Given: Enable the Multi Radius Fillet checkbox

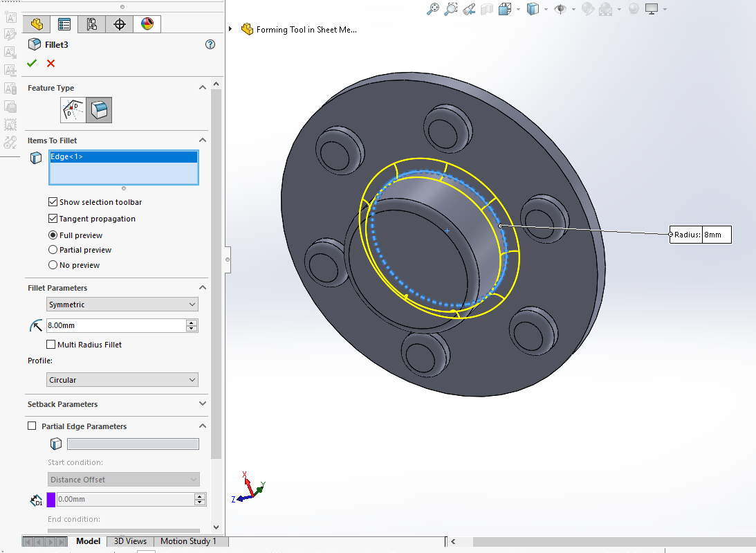Looking at the screenshot, I should 50,345.
